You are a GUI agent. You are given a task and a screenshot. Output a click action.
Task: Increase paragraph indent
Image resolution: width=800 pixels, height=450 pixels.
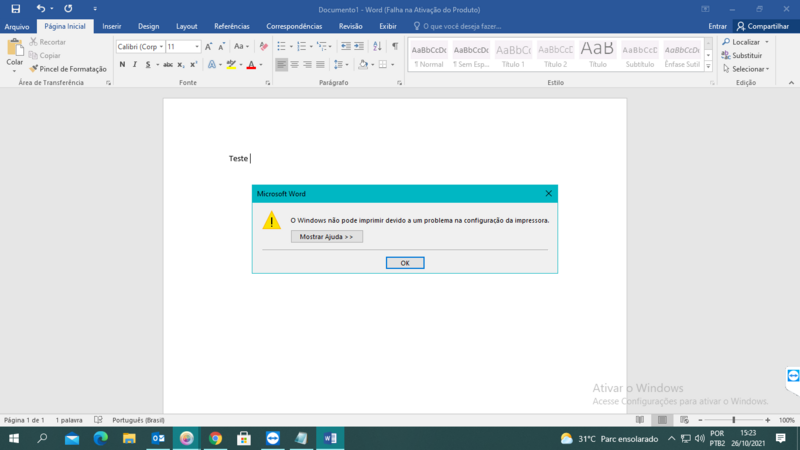pos(359,46)
